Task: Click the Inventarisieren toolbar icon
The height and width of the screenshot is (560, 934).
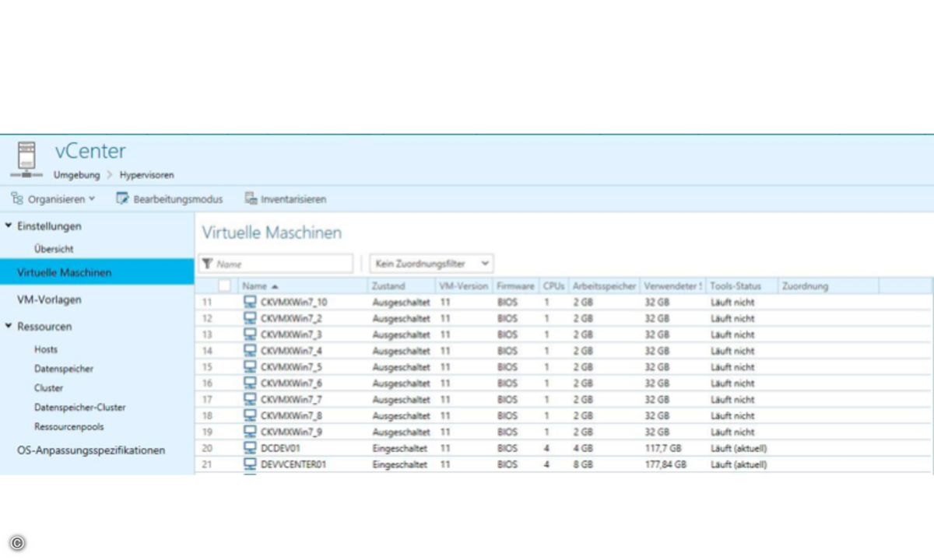Action: (x=251, y=199)
